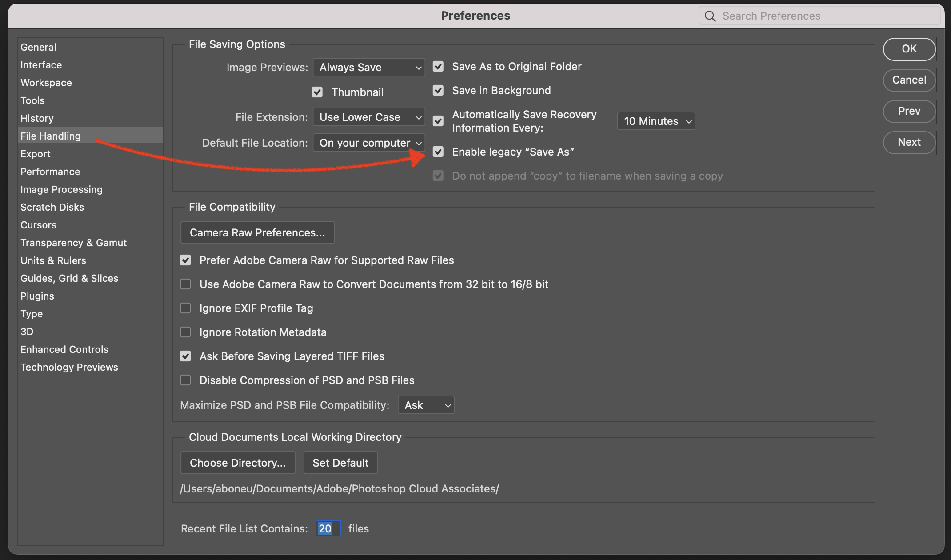Click the search magnifier icon
Screen dimensions: 951x560
click(x=710, y=16)
